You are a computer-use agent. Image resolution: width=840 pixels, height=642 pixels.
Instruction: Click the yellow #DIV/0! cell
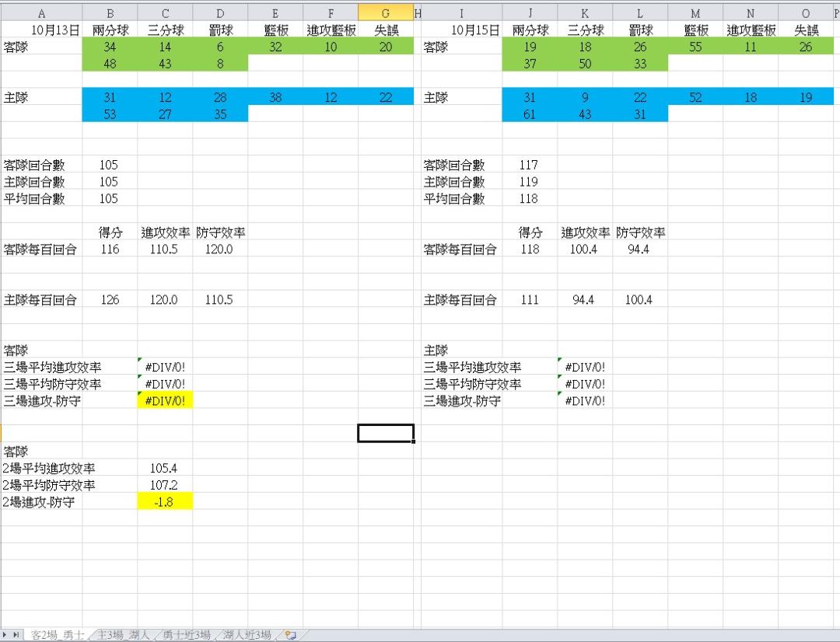tap(165, 401)
